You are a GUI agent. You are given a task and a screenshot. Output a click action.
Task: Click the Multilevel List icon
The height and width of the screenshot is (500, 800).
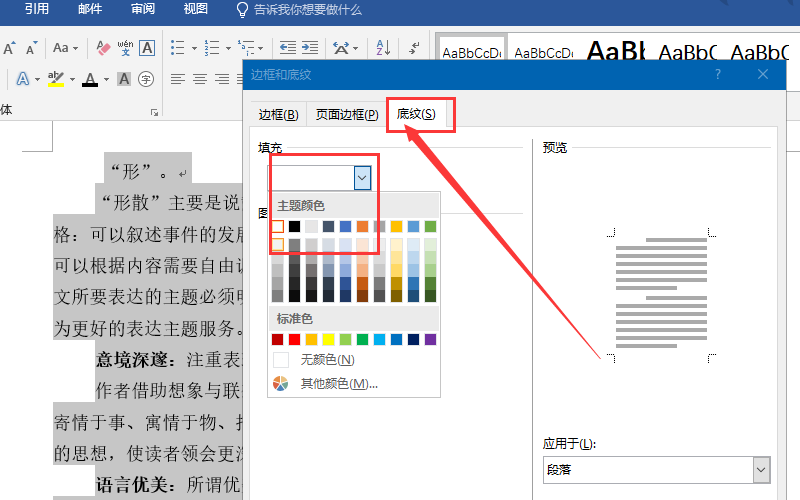tap(246, 48)
